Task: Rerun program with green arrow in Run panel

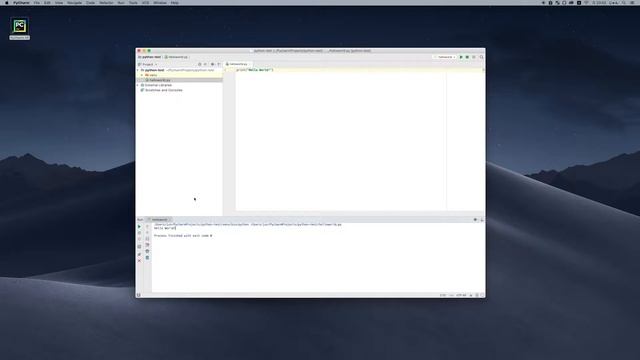Action: [139, 227]
